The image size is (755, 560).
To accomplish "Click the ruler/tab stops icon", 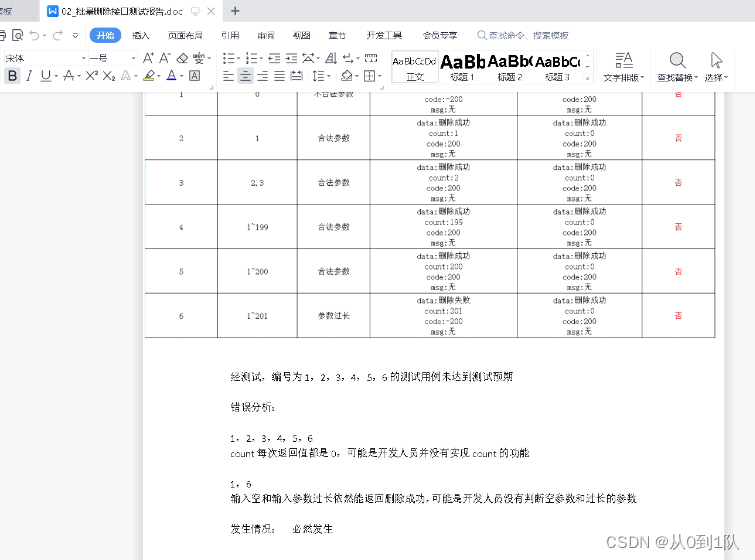I will (371, 58).
